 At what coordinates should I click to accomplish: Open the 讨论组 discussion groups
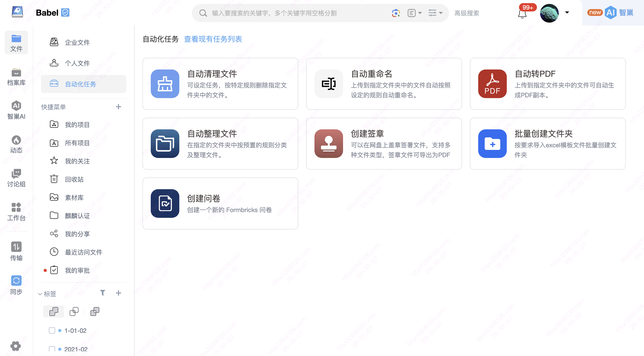coord(16,178)
